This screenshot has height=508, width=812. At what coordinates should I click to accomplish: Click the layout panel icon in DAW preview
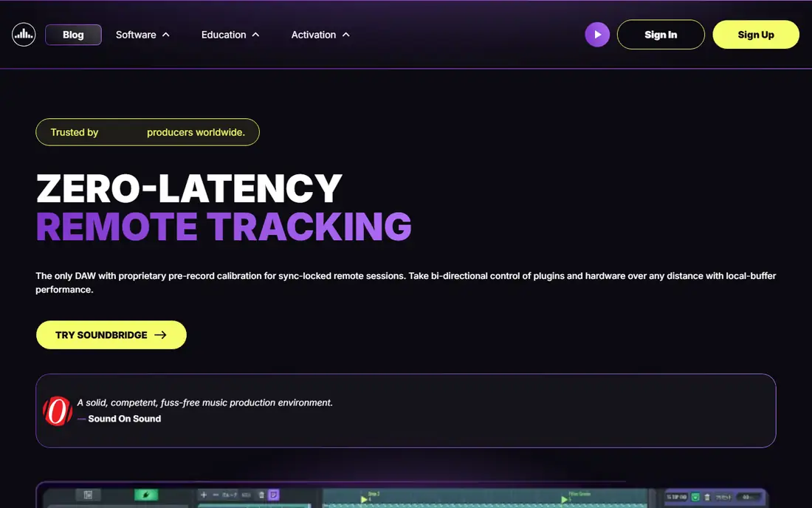tap(88, 495)
